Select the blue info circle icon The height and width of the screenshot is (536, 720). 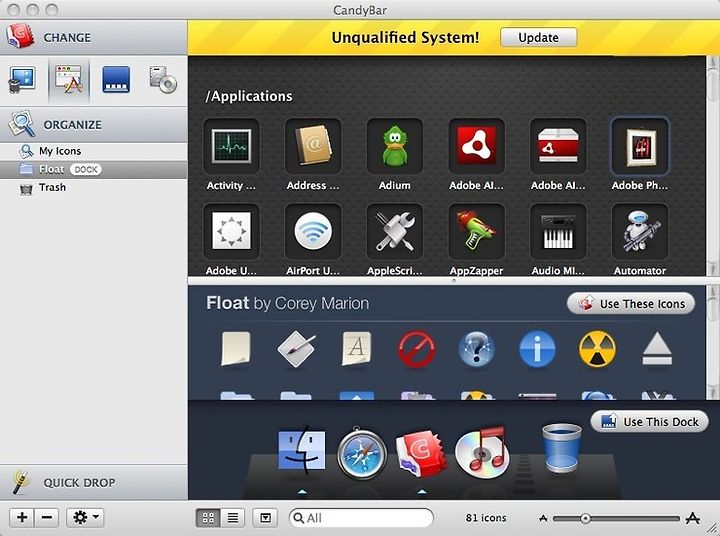coord(537,349)
